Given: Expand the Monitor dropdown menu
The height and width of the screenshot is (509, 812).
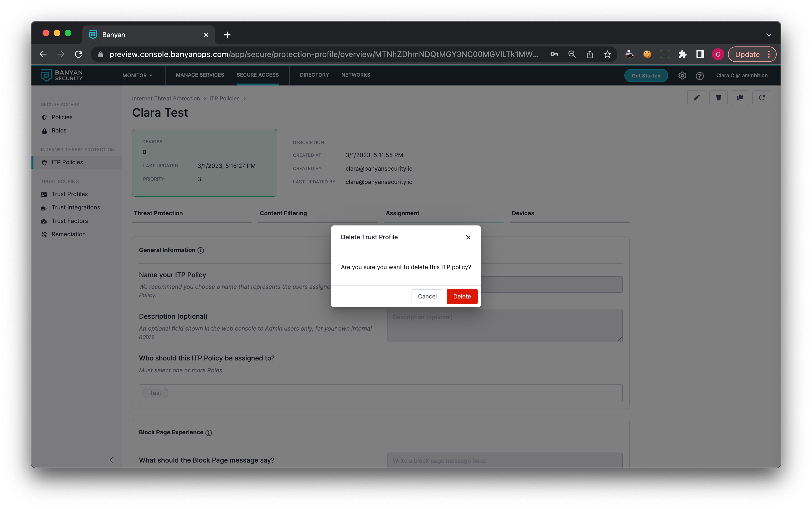Looking at the screenshot, I should point(137,76).
